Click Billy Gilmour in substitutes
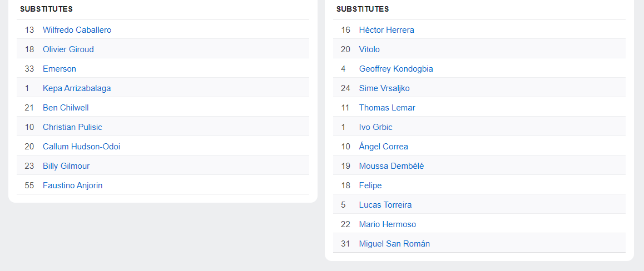 point(66,166)
